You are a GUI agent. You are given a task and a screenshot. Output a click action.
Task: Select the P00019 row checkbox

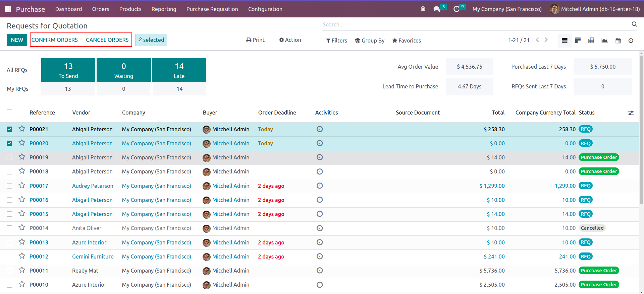pyautogui.click(x=9, y=157)
